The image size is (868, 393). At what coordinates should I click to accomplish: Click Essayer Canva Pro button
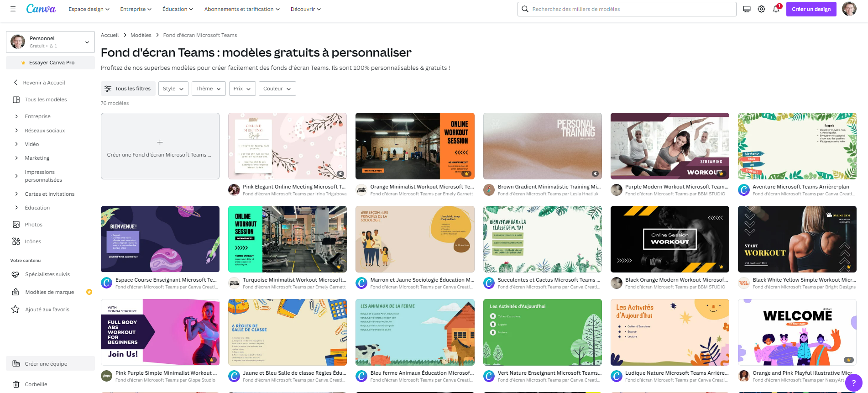[50, 63]
